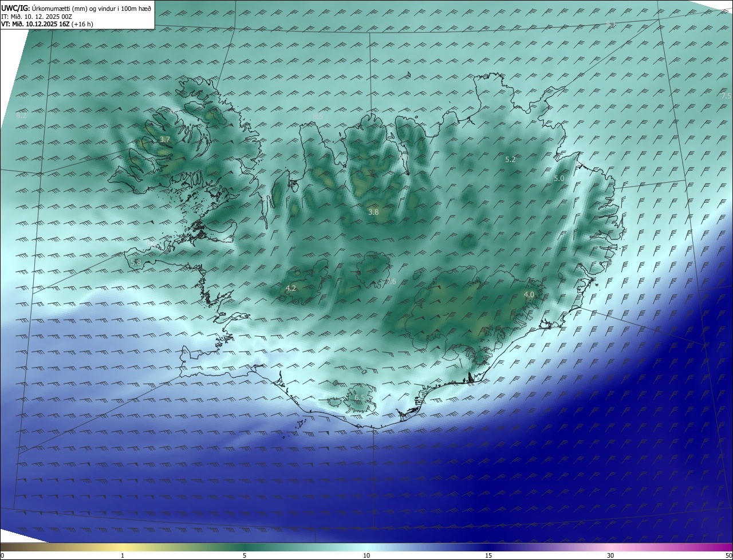Click the 6.5 value label on the map
The width and height of the screenshot is (733, 560).
(x=359, y=397)
